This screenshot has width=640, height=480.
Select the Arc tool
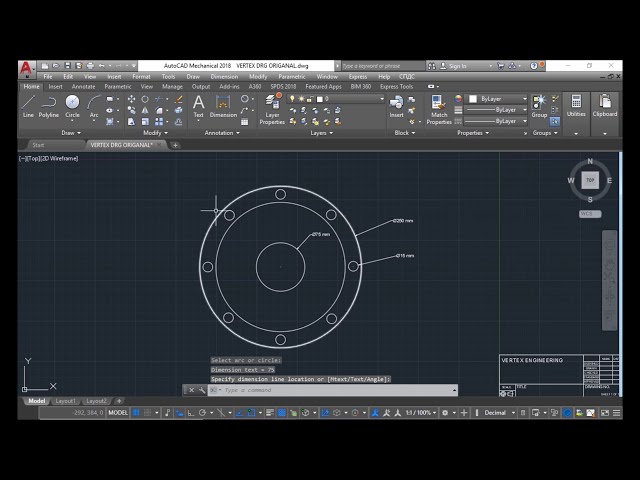pyautogui.click(x=94, y=104)
